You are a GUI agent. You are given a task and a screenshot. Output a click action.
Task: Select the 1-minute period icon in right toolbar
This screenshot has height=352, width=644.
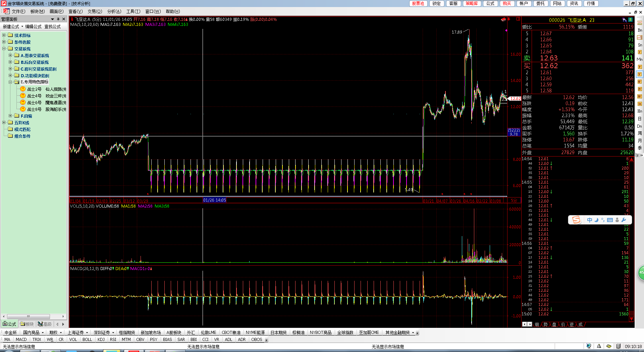click(640, 52)
